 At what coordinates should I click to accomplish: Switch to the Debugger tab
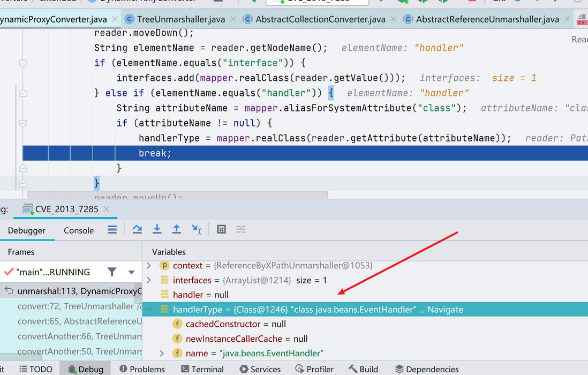[x=27, y=230]
